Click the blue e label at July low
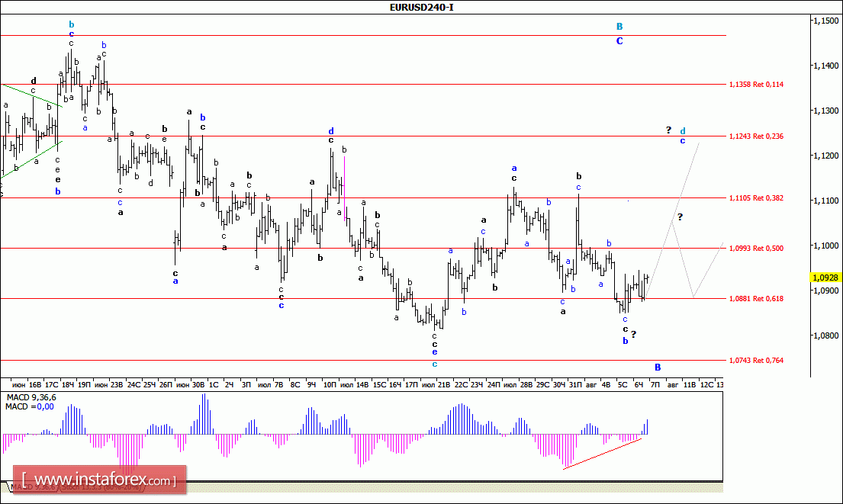The width and height of the screenshot is (843, 504). [434, 352]
